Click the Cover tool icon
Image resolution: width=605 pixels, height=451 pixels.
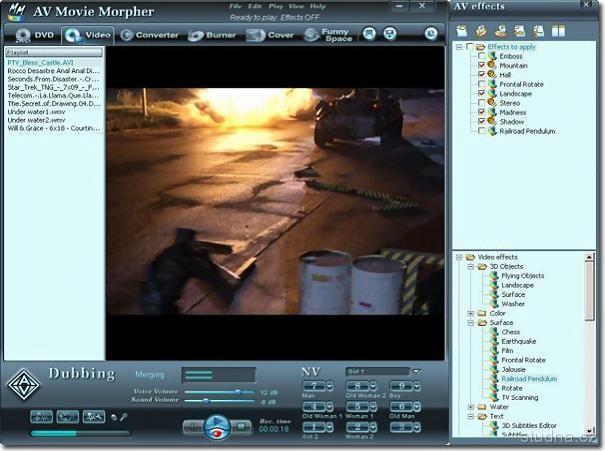[255, 35]
